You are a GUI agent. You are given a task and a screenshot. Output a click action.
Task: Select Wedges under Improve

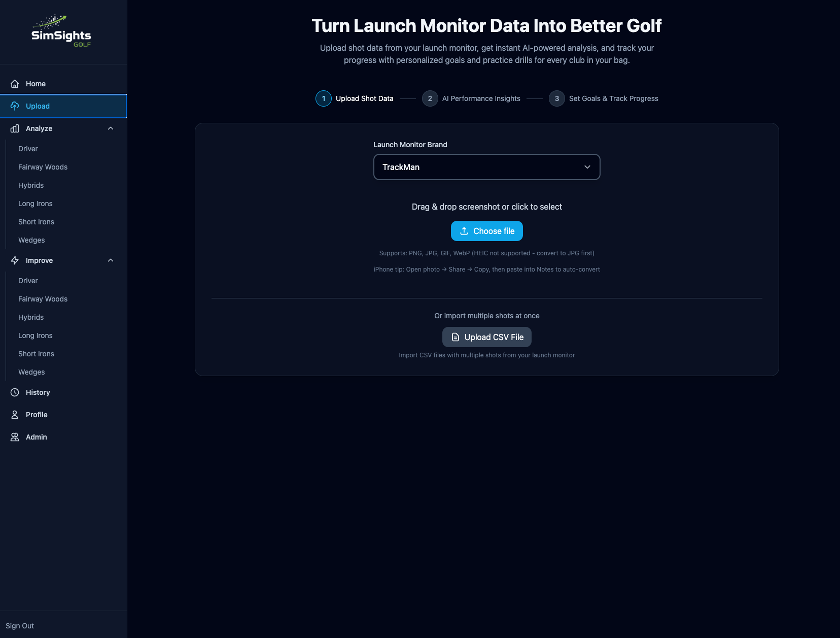pos(31,372)
